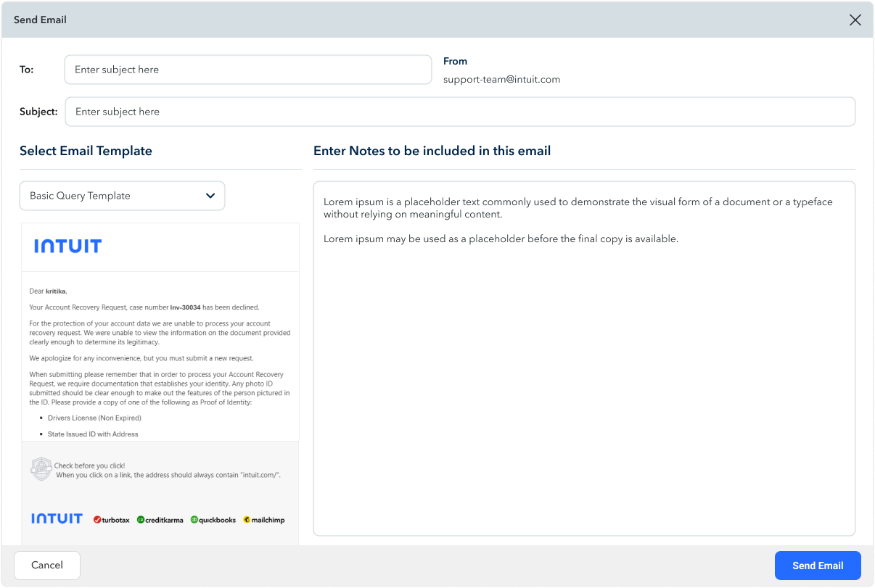Click the TurboTax logo in footer
875x588 pixels.
tap(112, 520)
